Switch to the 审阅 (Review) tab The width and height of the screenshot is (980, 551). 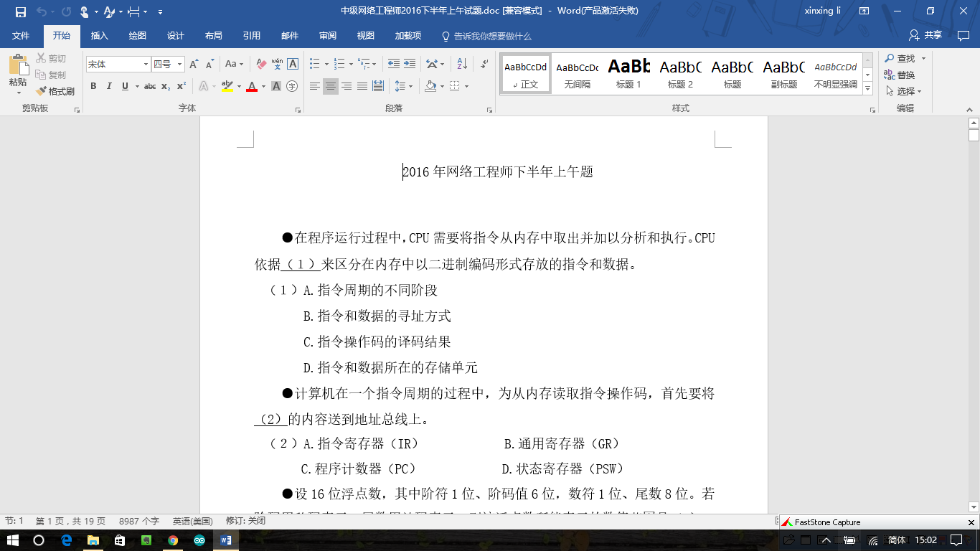[x=328, y=36]
